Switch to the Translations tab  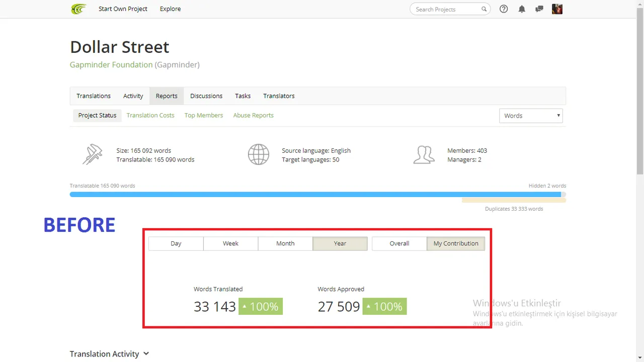point(94,96)
